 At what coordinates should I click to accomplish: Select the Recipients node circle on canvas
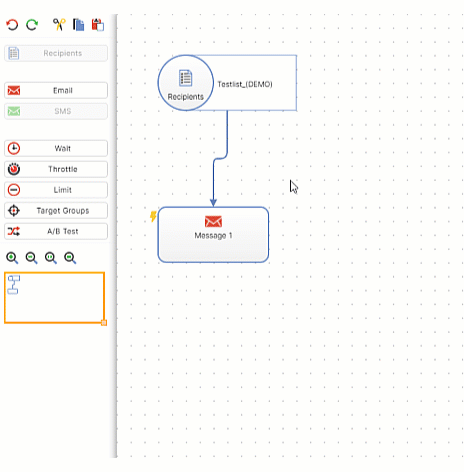(186, 83)
